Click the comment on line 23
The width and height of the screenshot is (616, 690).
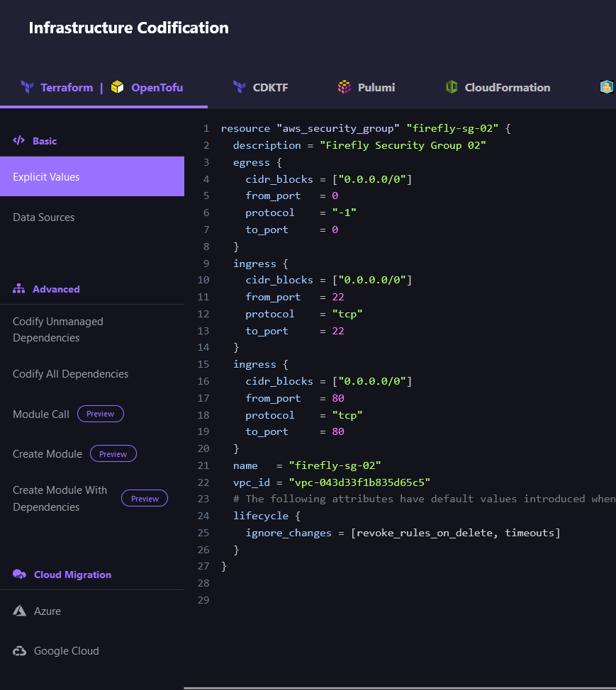(424, 499)
